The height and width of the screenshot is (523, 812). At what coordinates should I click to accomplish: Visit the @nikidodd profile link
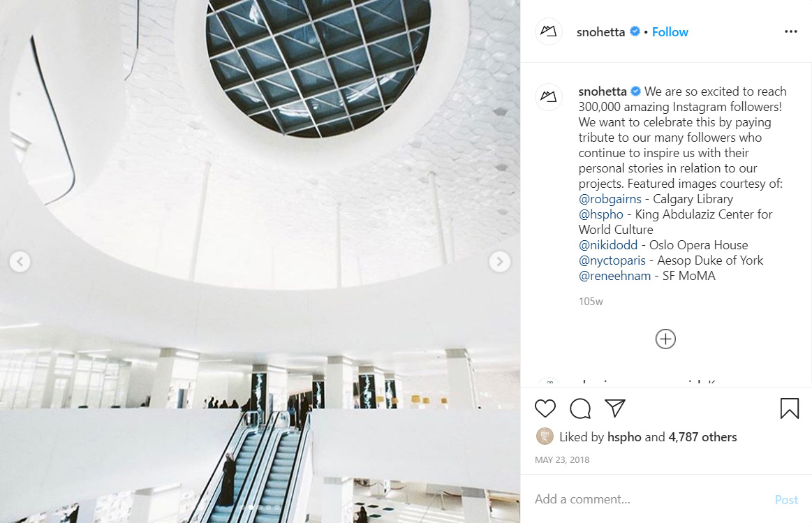tap(608, 245)
